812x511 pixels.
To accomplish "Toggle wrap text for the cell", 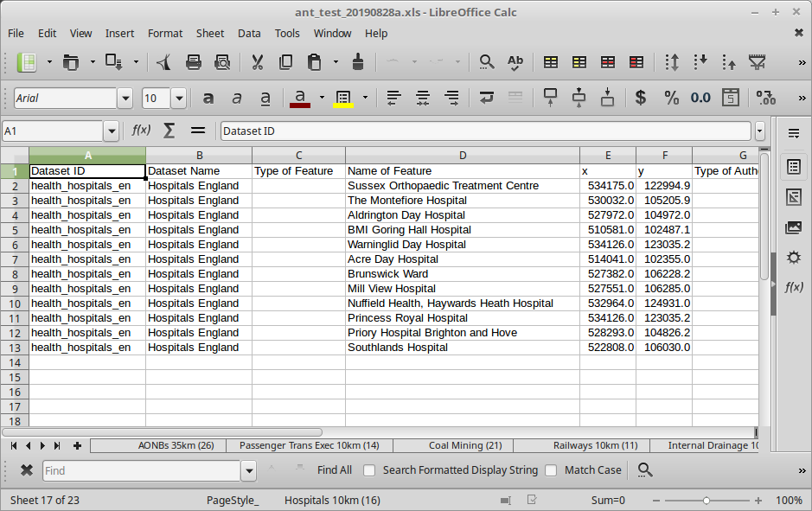I will click(x=486, y=98).
